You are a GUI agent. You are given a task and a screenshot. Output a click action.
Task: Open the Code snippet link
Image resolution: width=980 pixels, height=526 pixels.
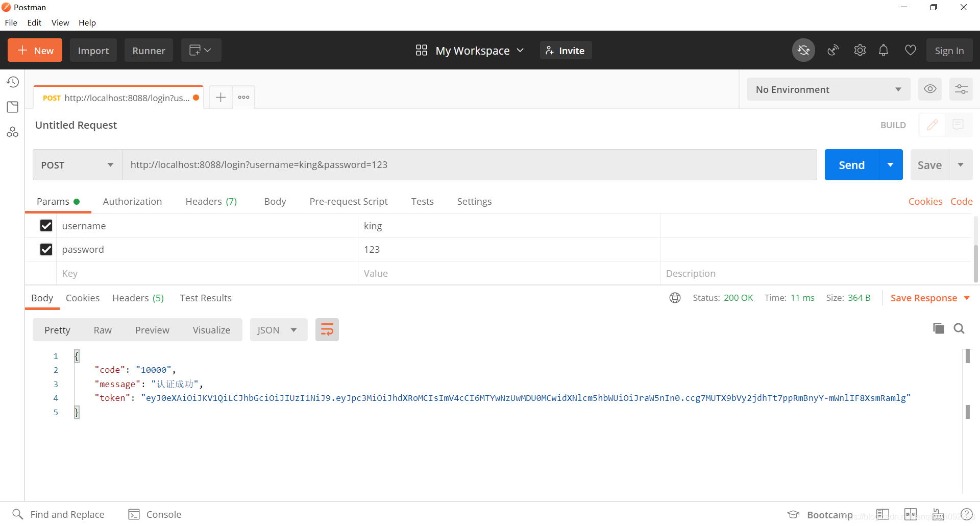(x=962, y=201)
